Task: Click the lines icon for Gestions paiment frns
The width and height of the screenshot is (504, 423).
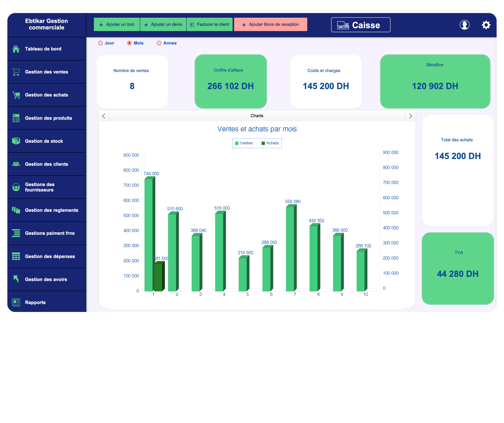Action: pos(16,233)
